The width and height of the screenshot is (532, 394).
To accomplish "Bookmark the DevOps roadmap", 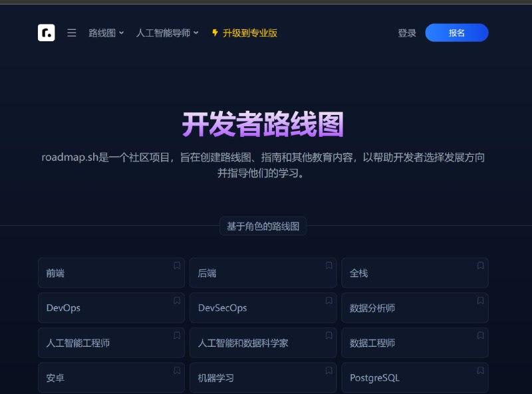I will coord(177,301).
